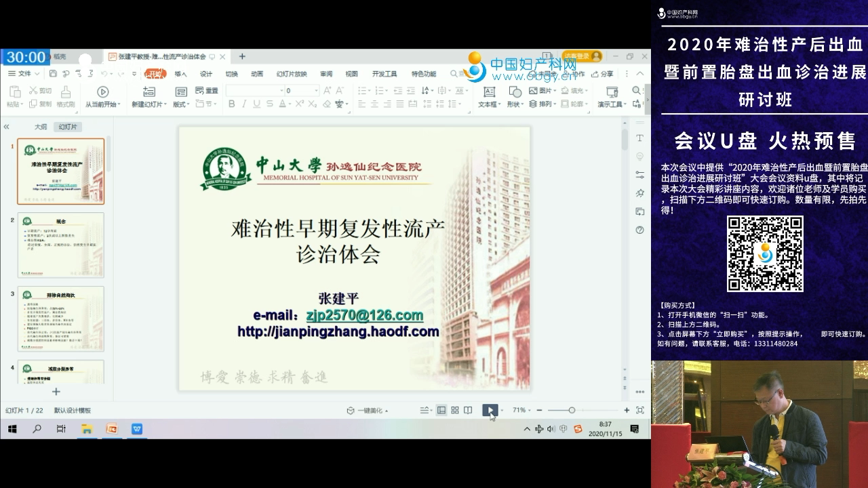Click the 从当前开始 slideshow play icon
868x488 pixels.
(102, 92)
